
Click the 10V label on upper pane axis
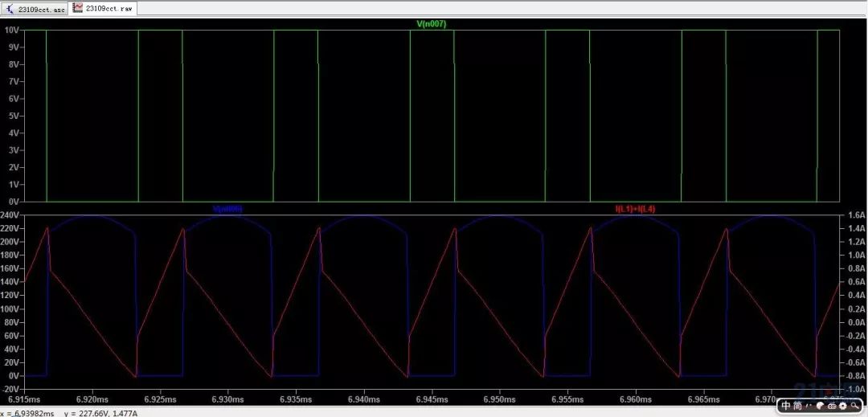(13, 31)
